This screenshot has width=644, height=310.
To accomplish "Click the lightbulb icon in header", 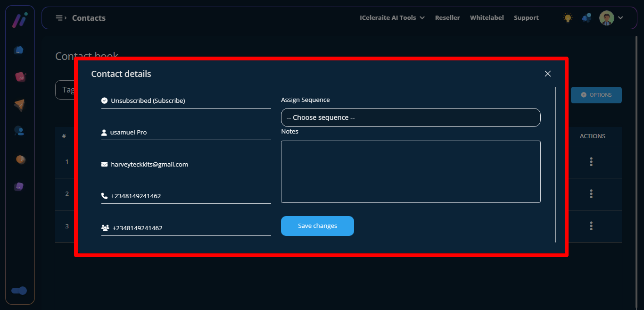I will [568, 18].
